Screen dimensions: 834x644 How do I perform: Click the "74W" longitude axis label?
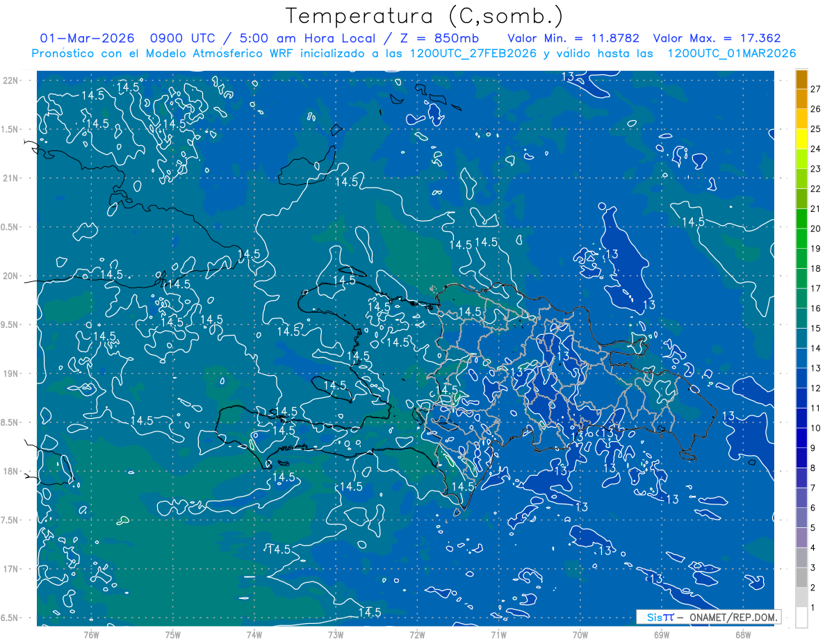[254, 634]
